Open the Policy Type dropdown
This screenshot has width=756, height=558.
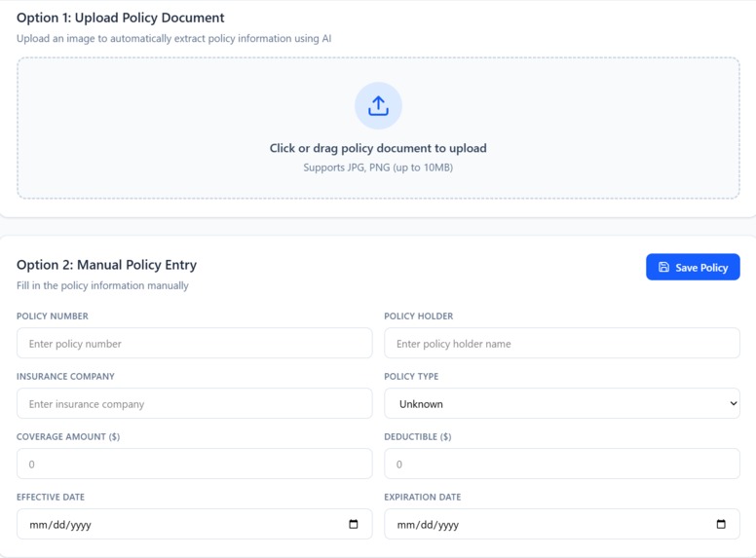click(562, 403)
